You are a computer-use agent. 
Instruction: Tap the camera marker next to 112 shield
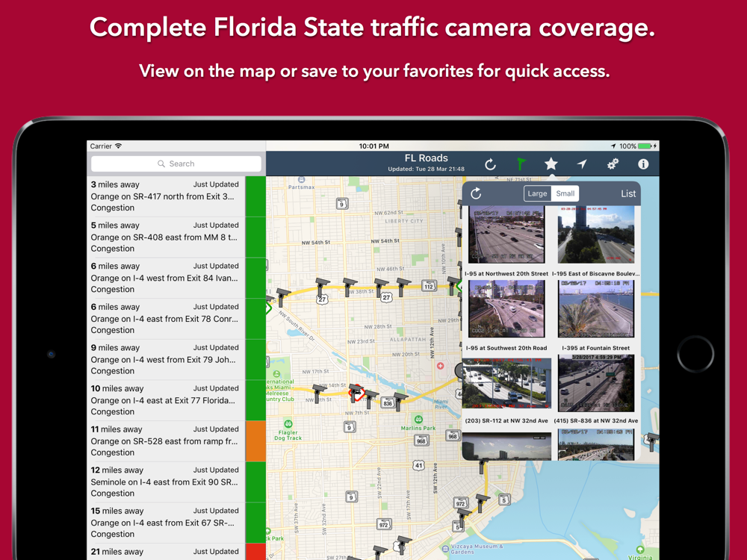click(452, 286)
